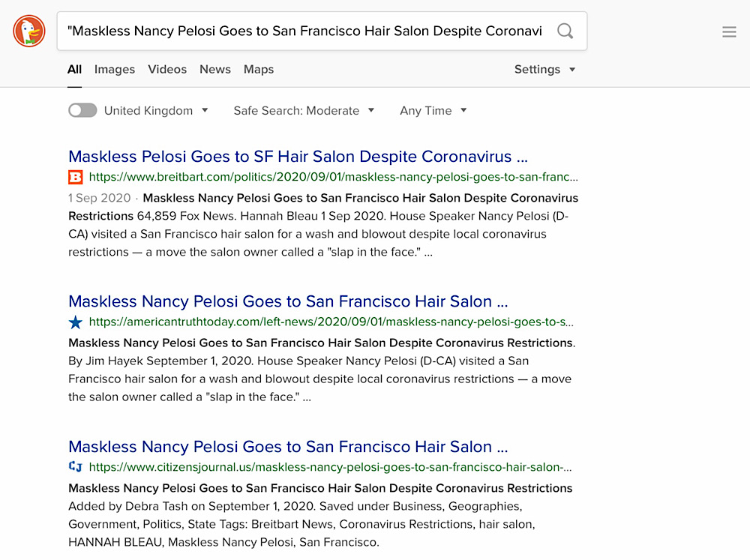Viewport: 750px width, 560px height.
Task: Click the CJ favicon of citizensjournal result
Action: click(x=76, y=467)
